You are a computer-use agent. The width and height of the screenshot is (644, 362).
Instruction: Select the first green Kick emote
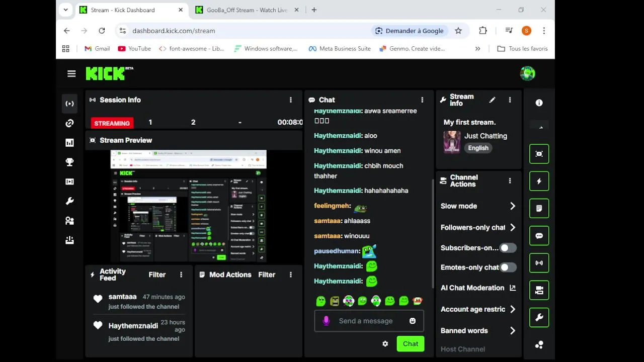pos(321,301)
